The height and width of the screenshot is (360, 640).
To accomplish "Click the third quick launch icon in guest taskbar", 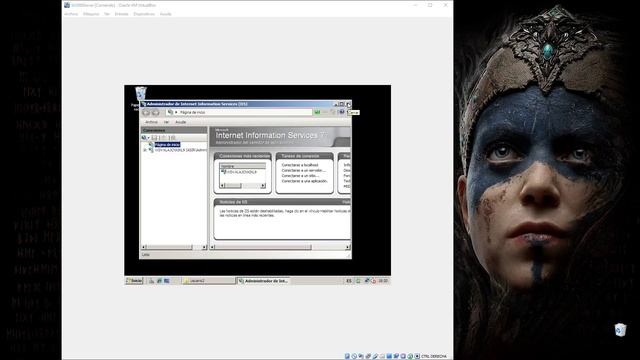I will (167, 281).
